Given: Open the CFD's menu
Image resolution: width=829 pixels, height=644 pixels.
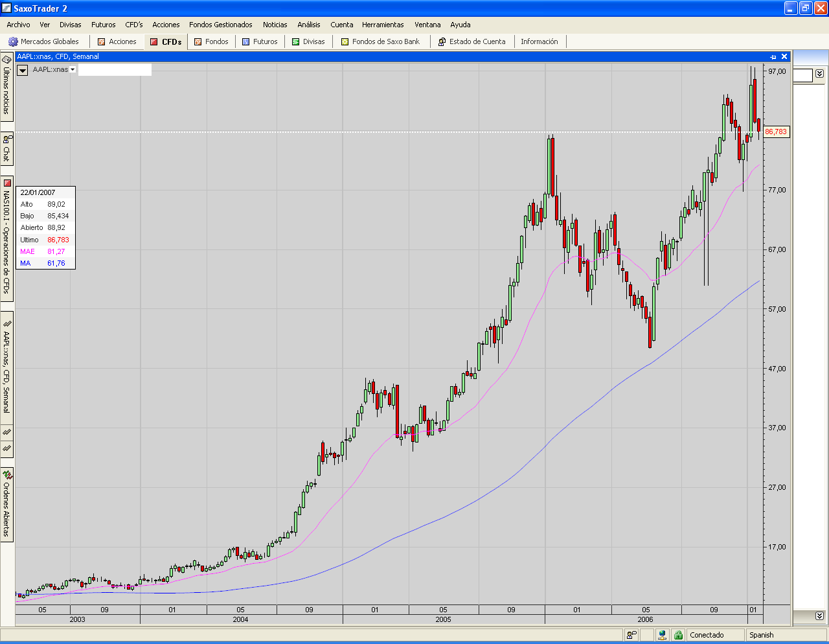Looking at the screenshot, I should [x=134, y=25].
